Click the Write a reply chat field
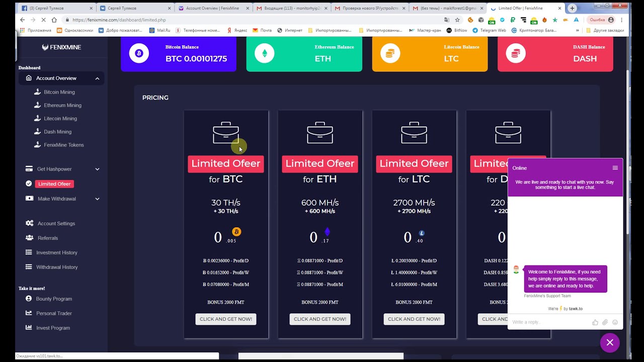 pos(549,322)
